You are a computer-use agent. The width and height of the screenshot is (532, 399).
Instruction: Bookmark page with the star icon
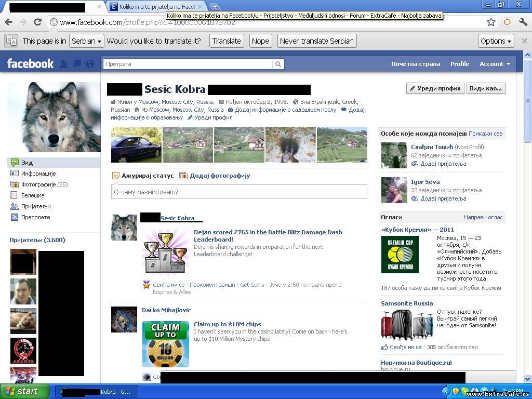tap(491, 22)
